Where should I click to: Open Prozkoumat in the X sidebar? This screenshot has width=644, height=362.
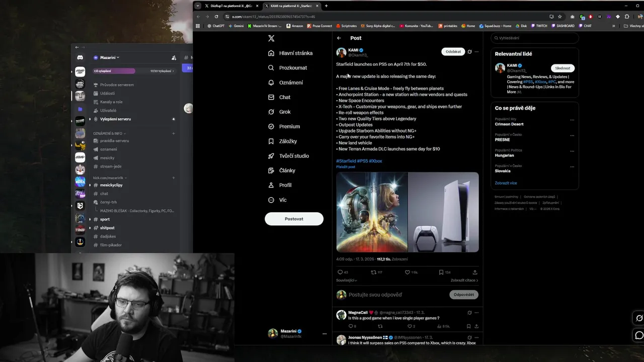287,68
